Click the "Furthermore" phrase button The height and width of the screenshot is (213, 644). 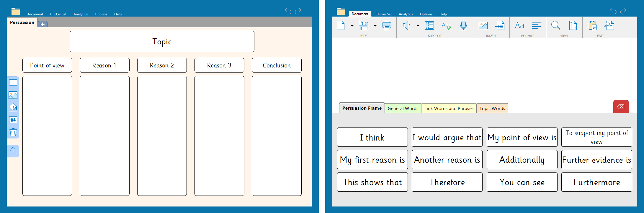pyautogui.click(x=596, y=182)
